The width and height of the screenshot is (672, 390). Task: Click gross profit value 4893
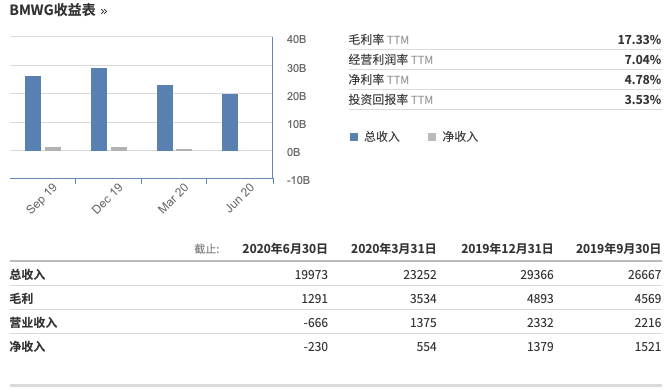pyautogui.click(x=540, y=299)
